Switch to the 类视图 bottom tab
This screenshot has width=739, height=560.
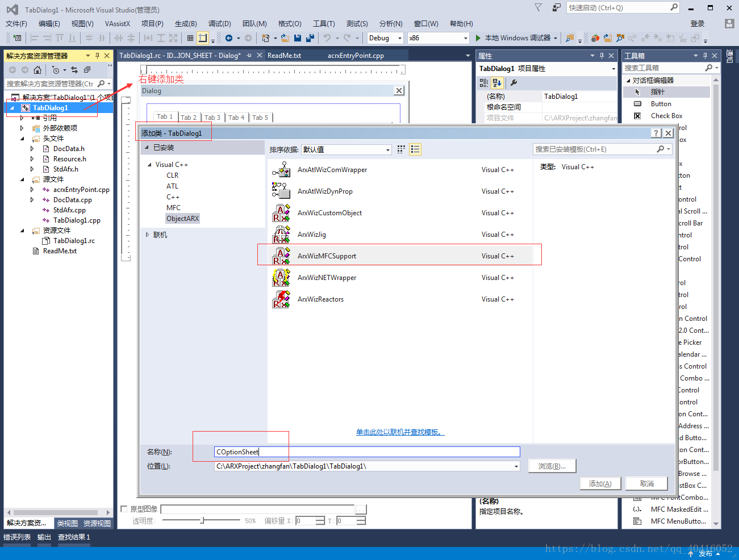68,523
